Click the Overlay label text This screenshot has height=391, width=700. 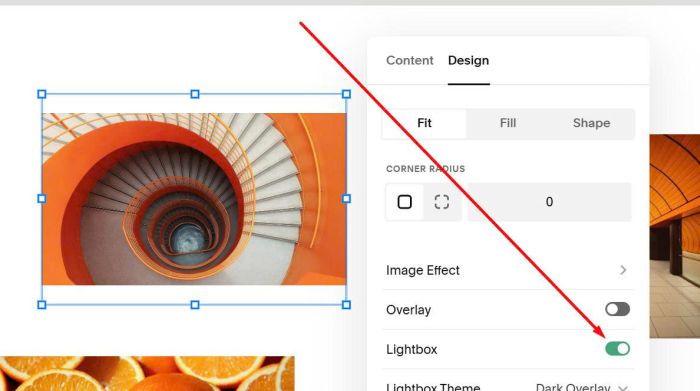tap(408, 310)
